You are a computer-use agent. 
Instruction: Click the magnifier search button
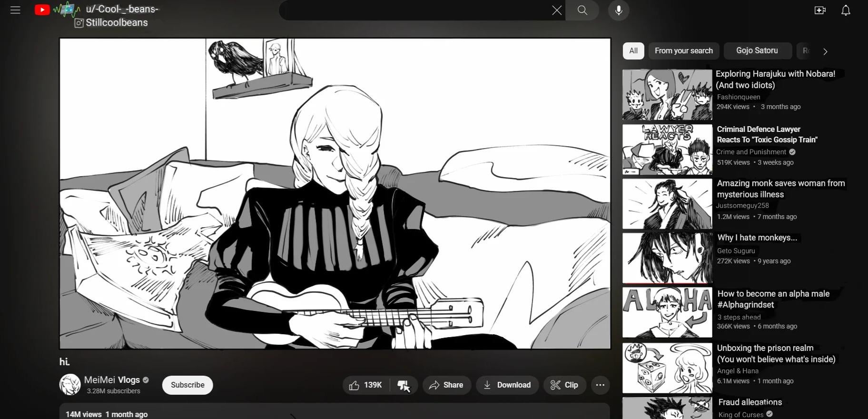coord(582,10)
